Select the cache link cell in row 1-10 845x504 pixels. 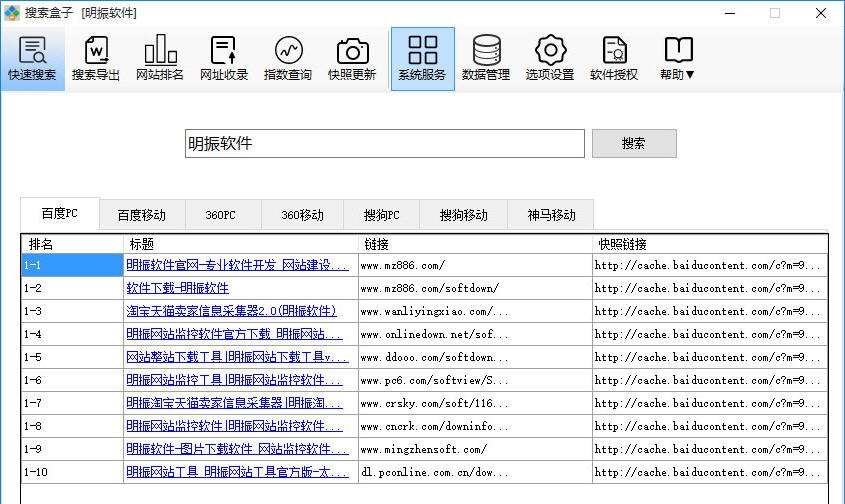[x=710, y=472]
